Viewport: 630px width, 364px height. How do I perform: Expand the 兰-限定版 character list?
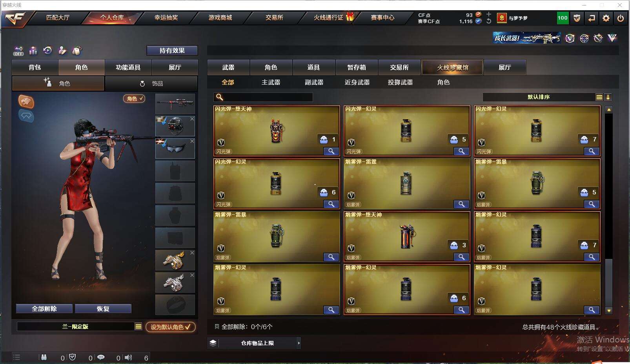click(138, 326)
